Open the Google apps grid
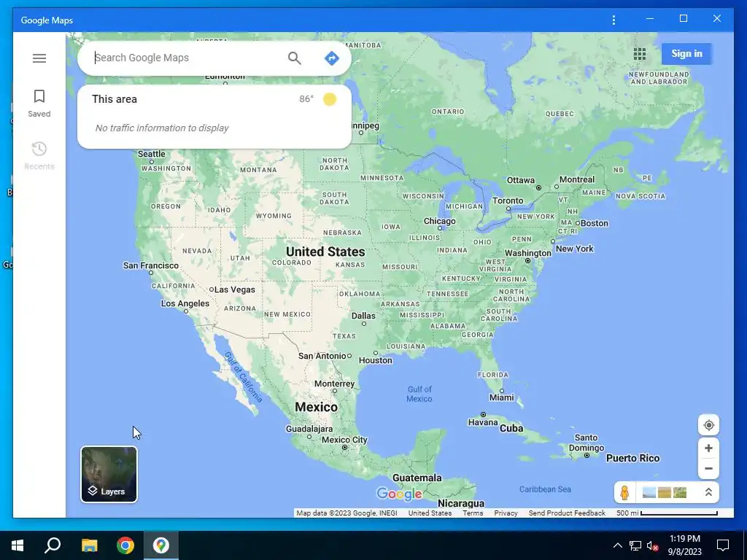 (x=640, y=54)
